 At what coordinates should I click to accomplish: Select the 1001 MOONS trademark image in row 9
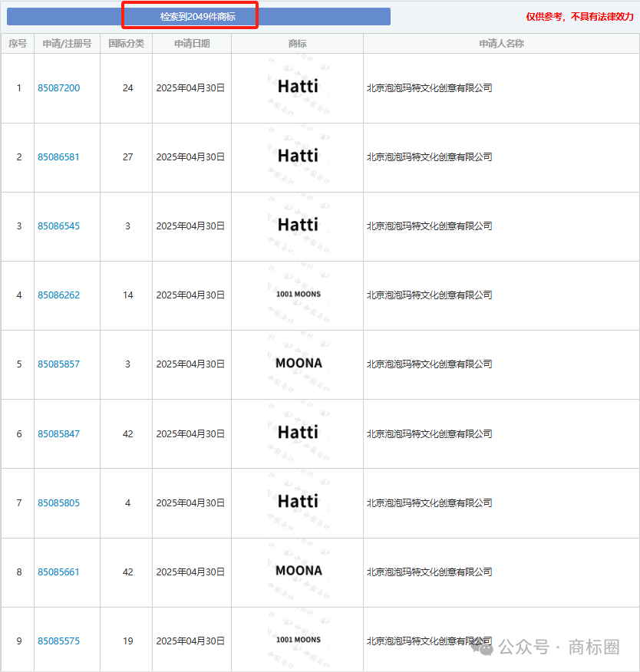(298, 640)
